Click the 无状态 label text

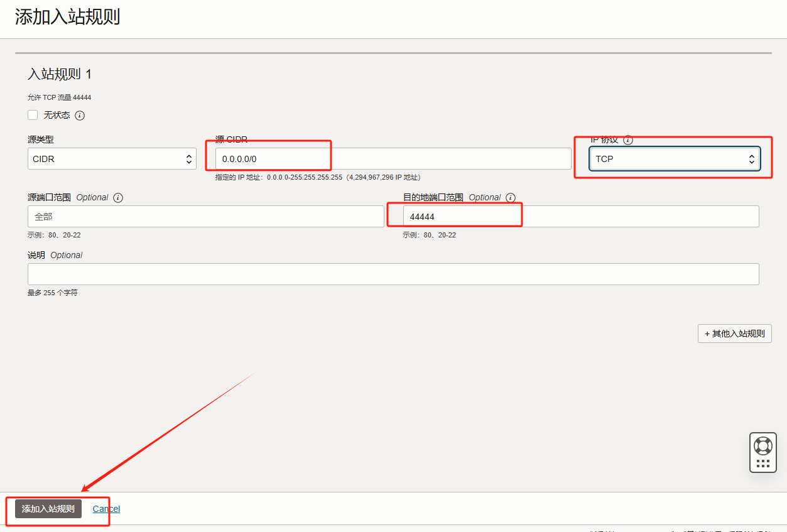click(x=57, y=116)
